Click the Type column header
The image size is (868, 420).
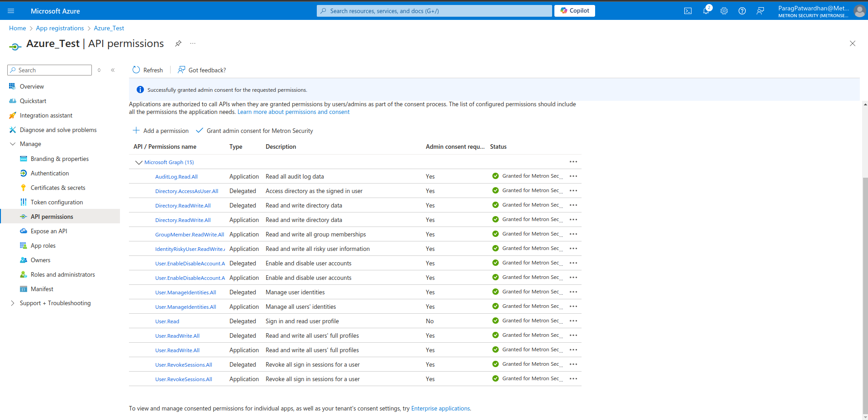[x=236, y=146]
